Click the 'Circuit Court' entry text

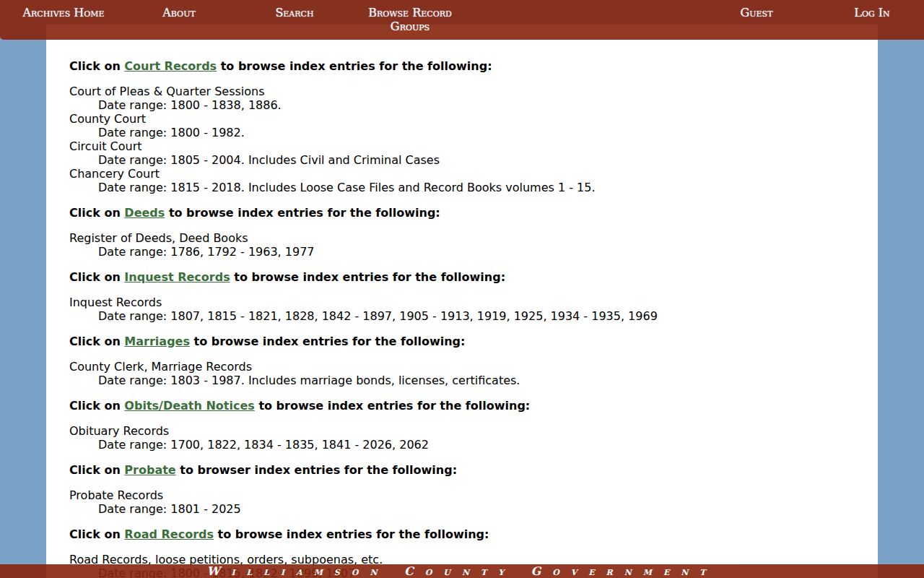click(x=105, y=146)
